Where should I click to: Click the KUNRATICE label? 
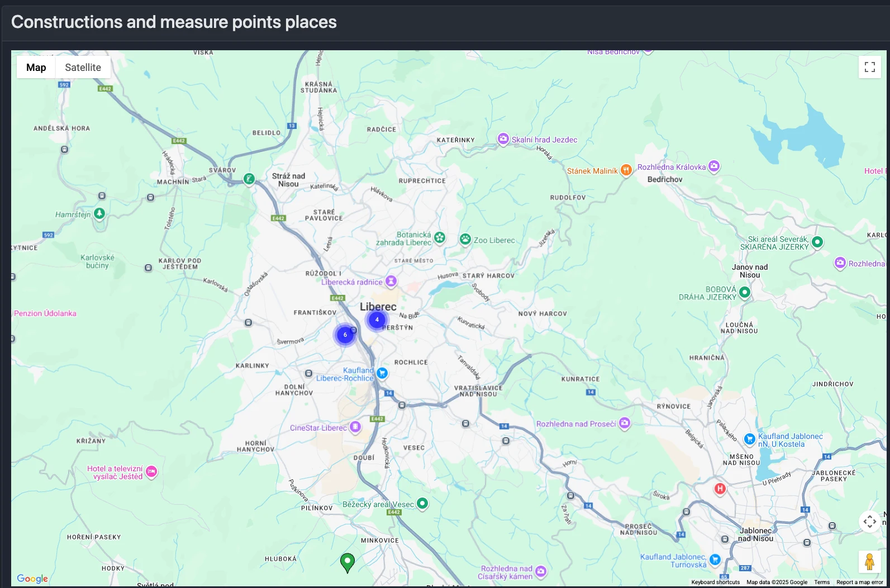pyautogui.click(x=580, y=379)
